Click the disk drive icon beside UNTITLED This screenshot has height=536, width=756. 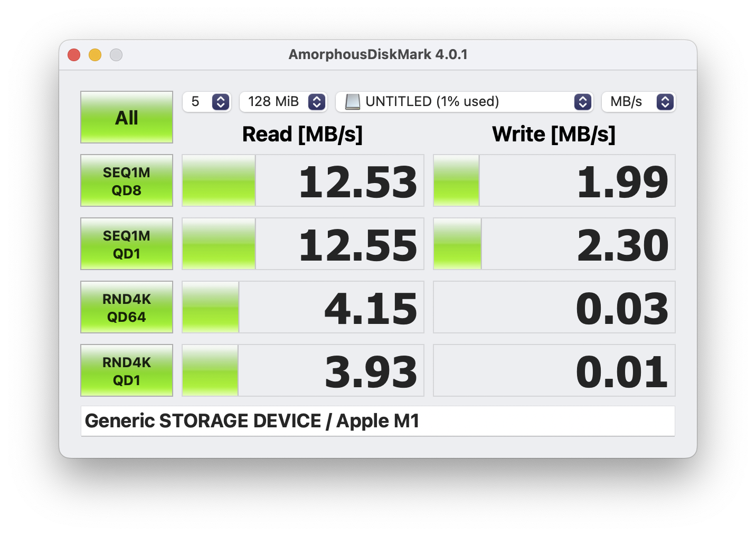pos(353,101)
